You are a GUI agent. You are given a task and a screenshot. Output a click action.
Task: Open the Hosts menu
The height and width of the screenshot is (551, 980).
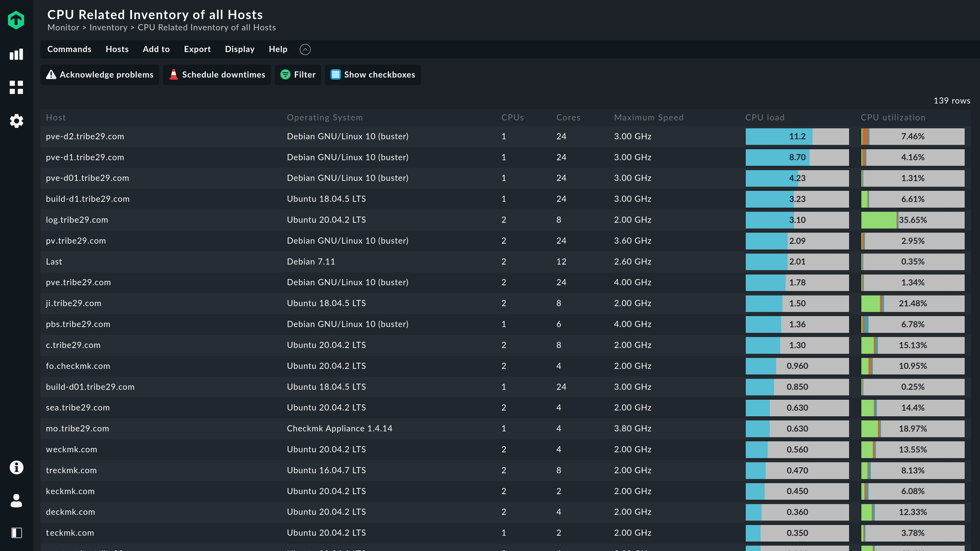(x=117, y=49)
